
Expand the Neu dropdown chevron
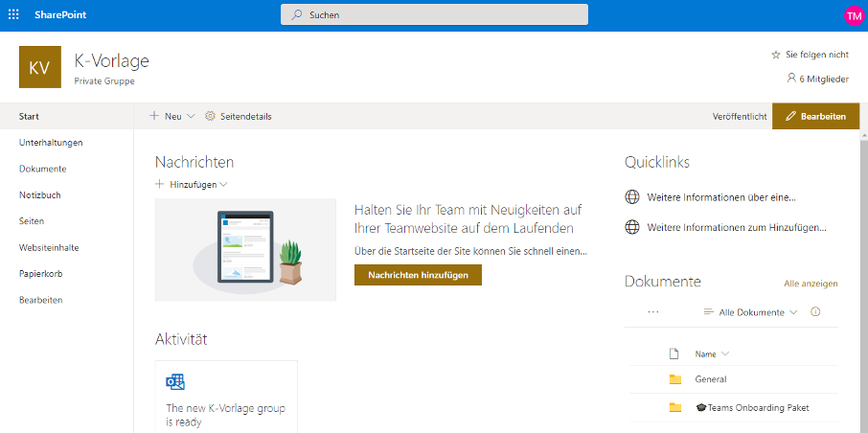coord(191,116)
